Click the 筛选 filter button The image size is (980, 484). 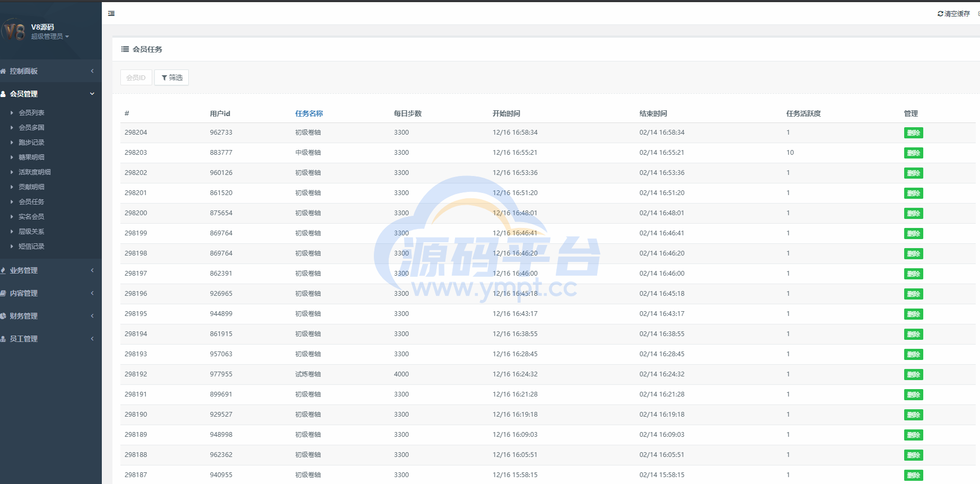point(172,77)
